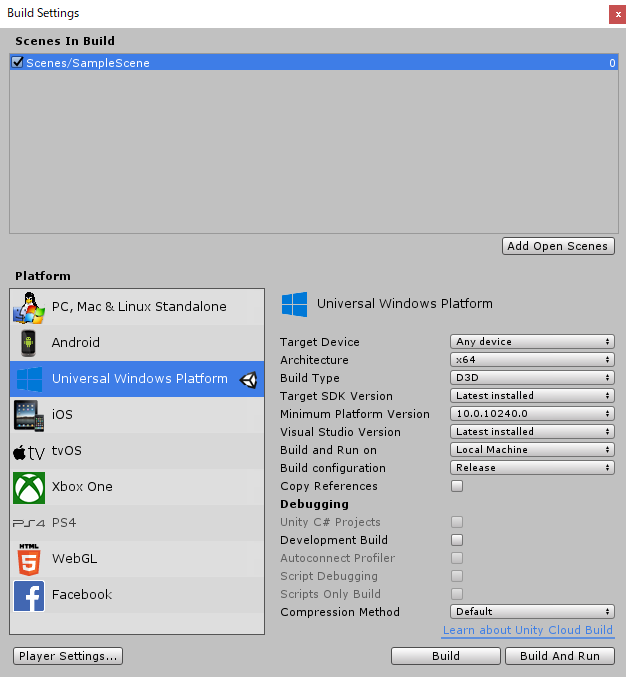Open the Target Device dropdown
626x677 pixels.
pyautogui.click(x=532, y=342)
